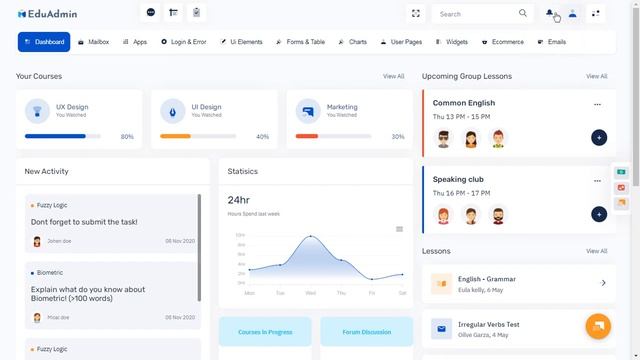Click the UI Design 40% progress bar
The image size is (640, 360).
[198, 136]
